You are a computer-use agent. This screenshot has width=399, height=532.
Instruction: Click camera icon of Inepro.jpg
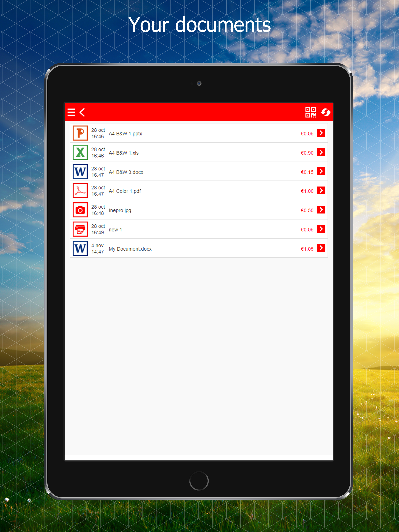pos(80,210)
